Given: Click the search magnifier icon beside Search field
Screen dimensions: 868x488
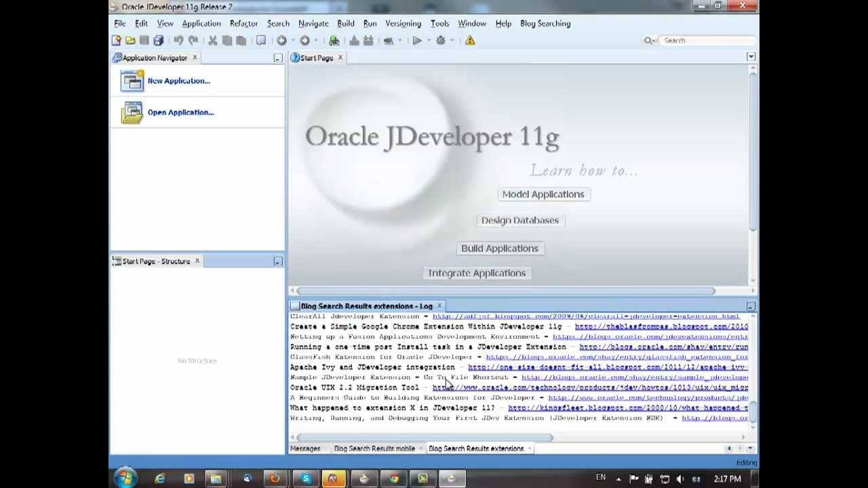Looking at the screenshot, I should point(648,41).
